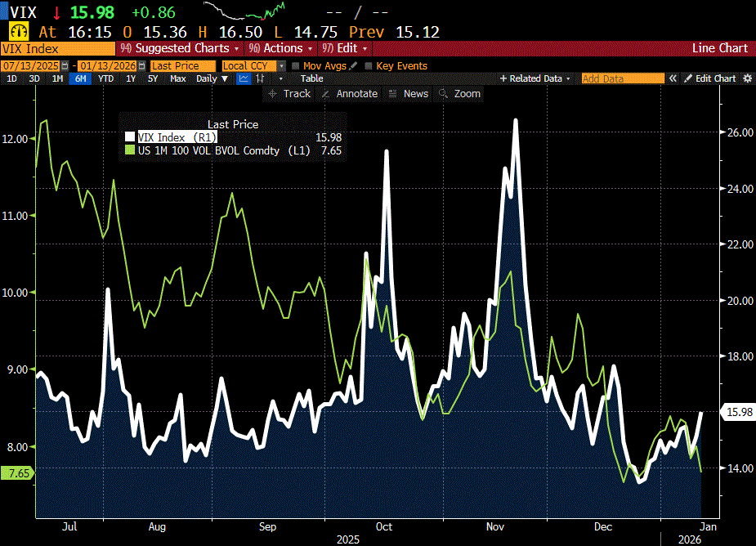This screenshot has height=546, width=756.
Task: Enable the Track crosshair tool
Action: [x=290, y=93]
